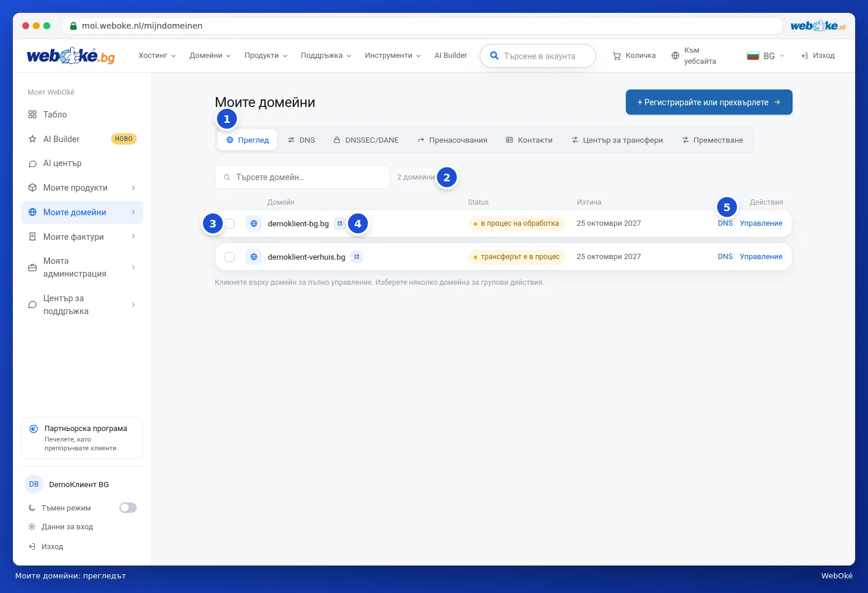Click the WebOké.bg logo in header
Image resolution: width=868 pixels, height=593 pixels.
click(71, 56)
